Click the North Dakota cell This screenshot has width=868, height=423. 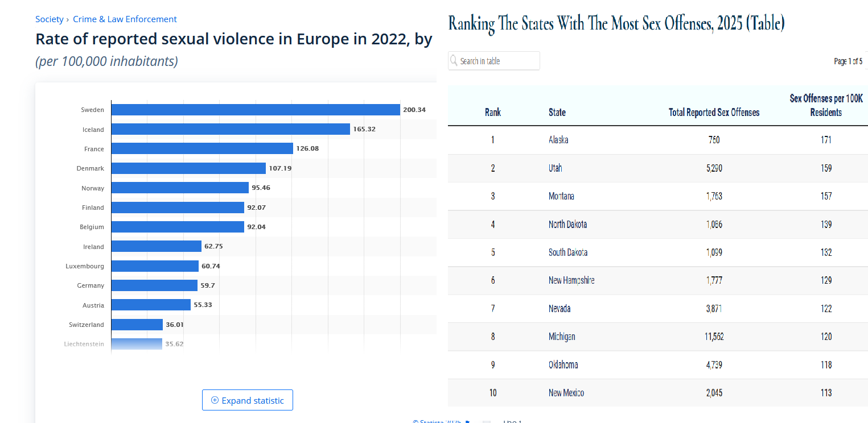click(x=567, y=224)
